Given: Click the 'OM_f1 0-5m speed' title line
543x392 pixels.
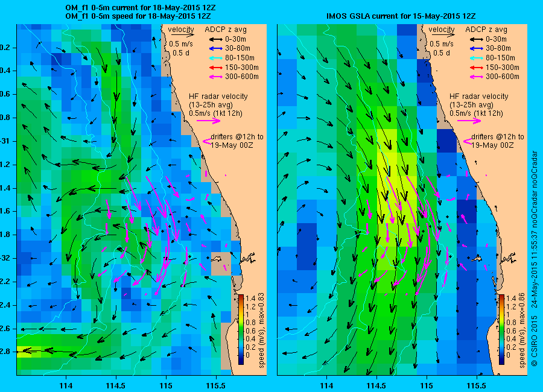Looking at the screenshot, I should pos(138,16).
